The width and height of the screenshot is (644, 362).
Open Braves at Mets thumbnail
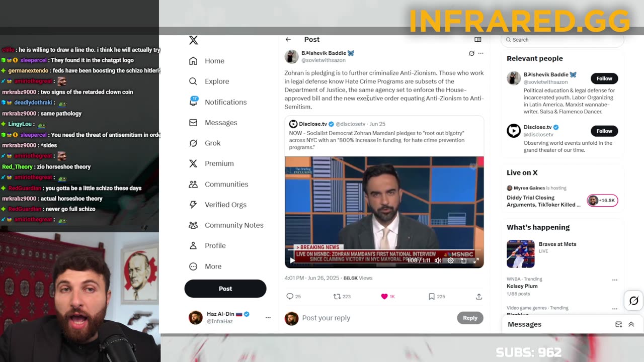coord(520,254)
